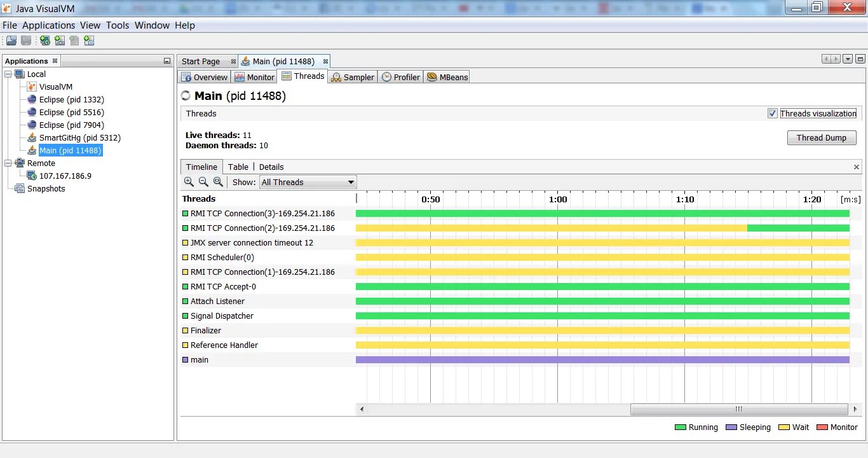Select the Finalizer thread

521,330
